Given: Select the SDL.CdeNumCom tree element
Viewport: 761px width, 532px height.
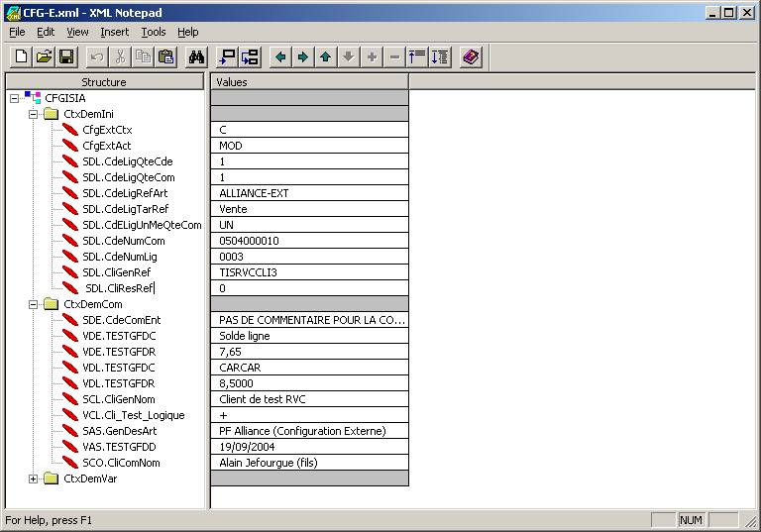Looking at the screenshot, I should click(123, 241).
